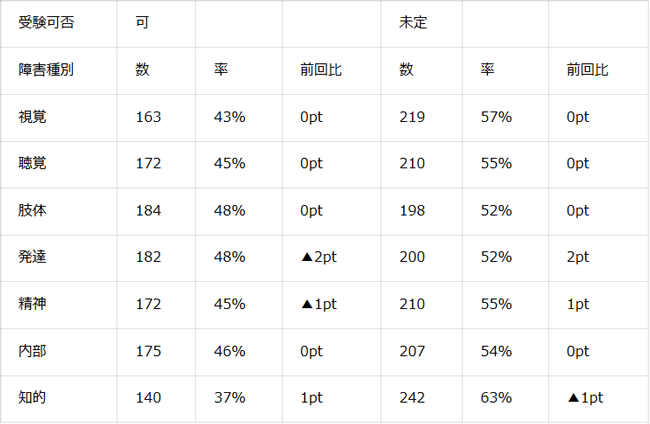The width and height of the screenshot is (650, 424).
Task: Select the 内部 row label
Action: (x=33, y=351)
